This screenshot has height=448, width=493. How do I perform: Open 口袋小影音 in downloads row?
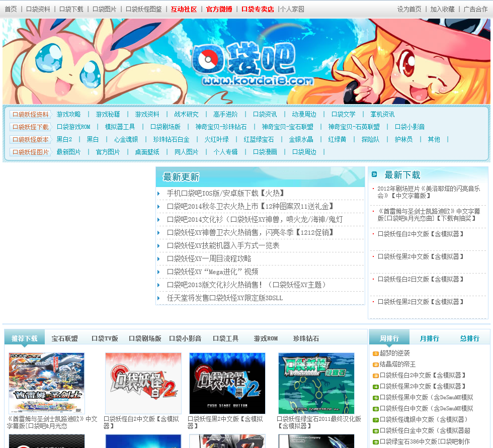(x=409, y=127)
